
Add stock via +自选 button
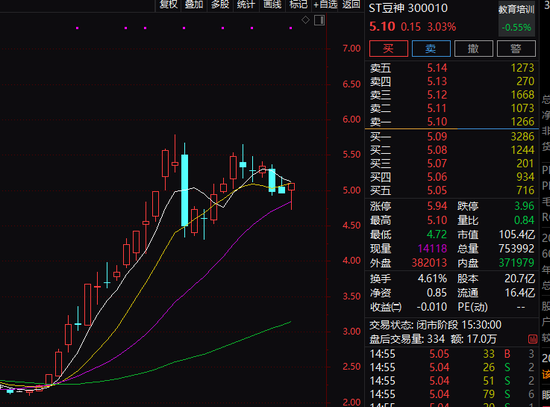325,5
